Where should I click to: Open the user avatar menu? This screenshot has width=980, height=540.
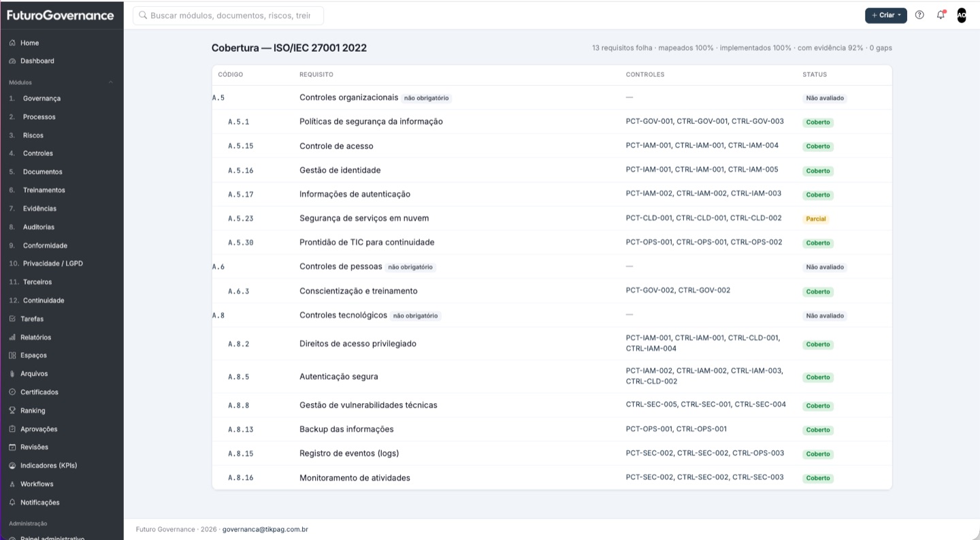point(962,15)
